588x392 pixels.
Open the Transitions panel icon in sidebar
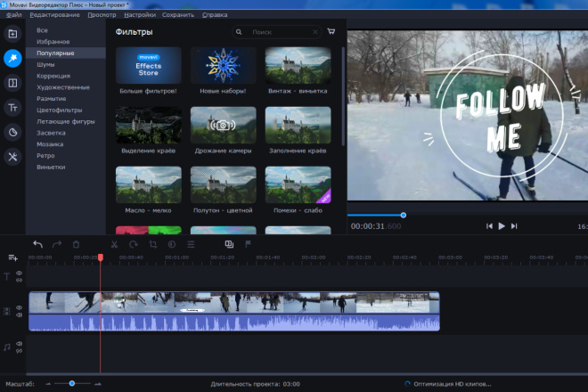pyautogui.click(x=12, y=83)
